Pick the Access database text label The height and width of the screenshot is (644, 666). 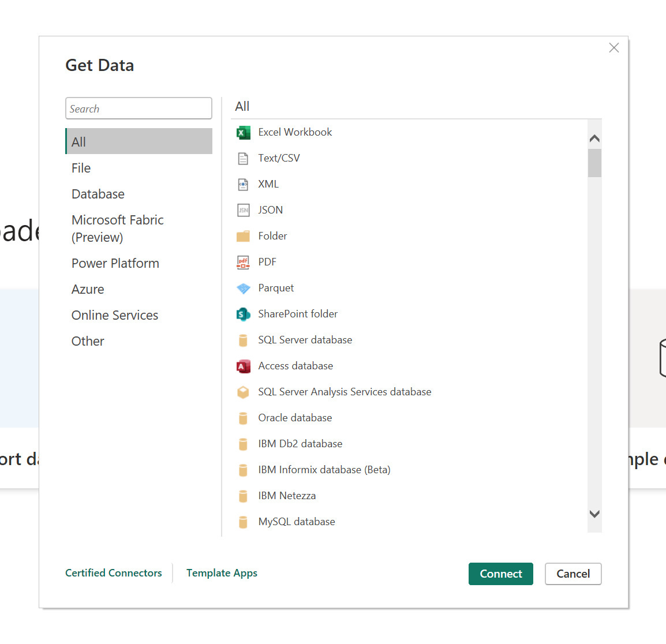pyautogui.click(x=295, y=366)
